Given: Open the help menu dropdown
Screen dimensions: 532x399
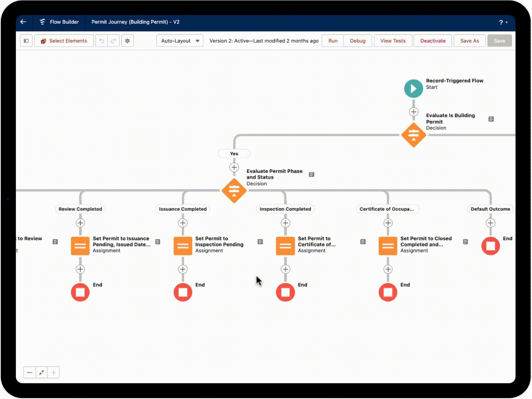Looking at the screenshot, I should [x=503, y=22].
